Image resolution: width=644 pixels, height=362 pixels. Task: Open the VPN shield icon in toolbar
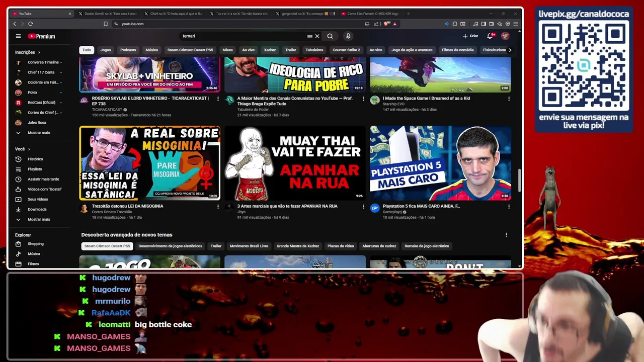[x=508, y=24]
